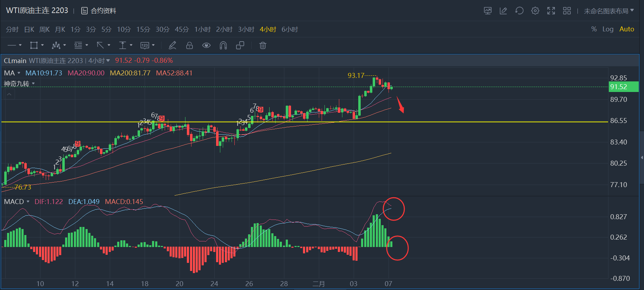The height and width of the screenshot is (290, 644).
Task: Click the pencil drawing-edit icon
Action: 172,45
